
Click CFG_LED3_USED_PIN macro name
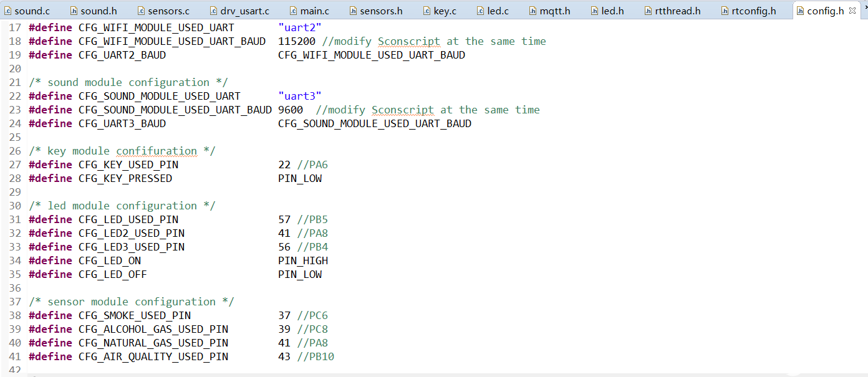coord(132,247)
